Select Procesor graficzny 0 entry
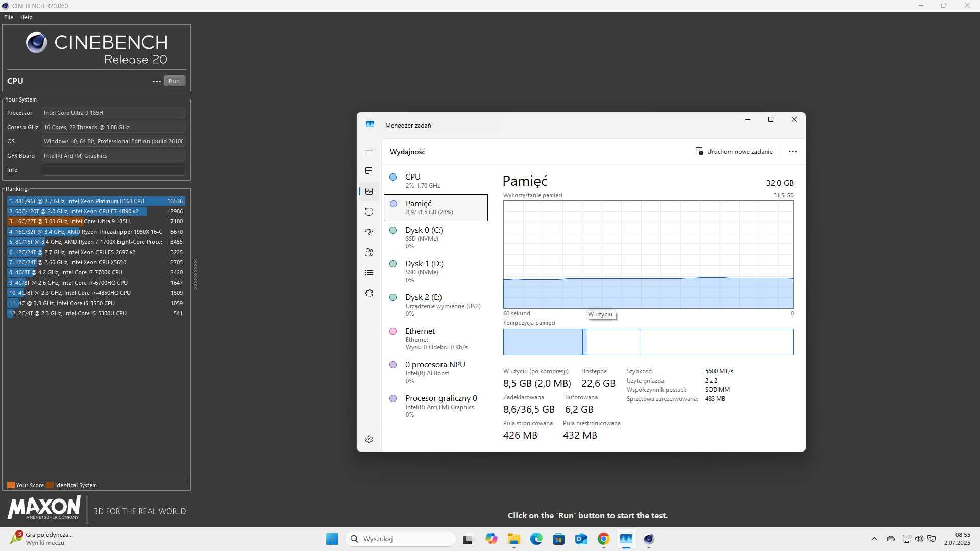980x551 pixels. click(x=436, y=406)
